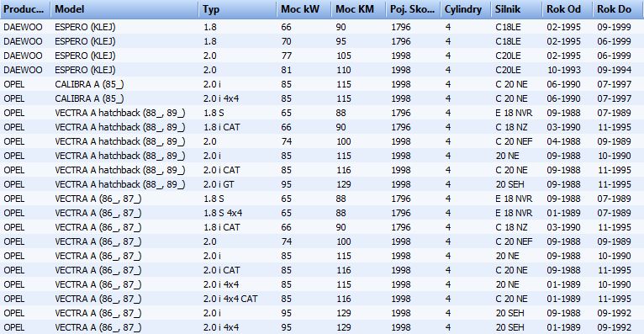Select CALIBRA A (85_) in the 2.0 i row
644x334 pixels.
89,84
